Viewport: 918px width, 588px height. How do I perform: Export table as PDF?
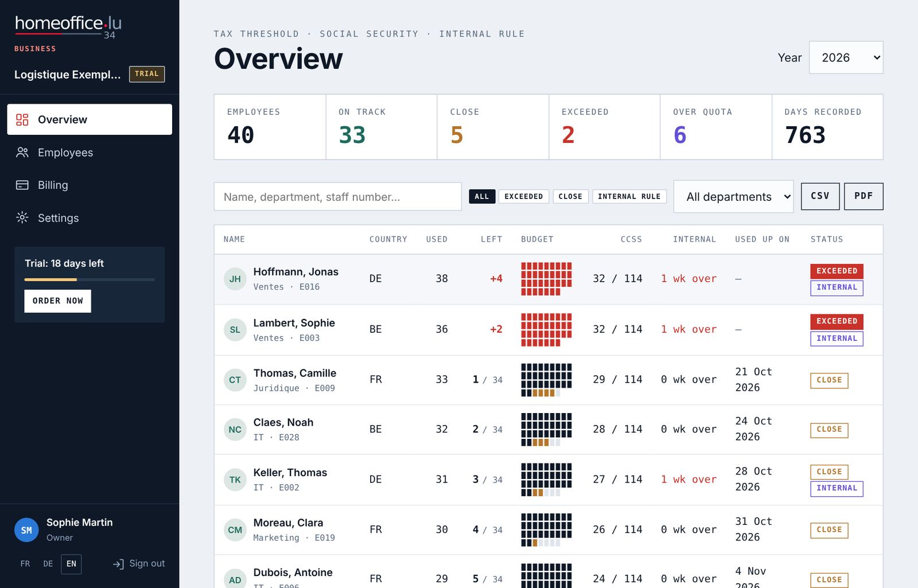[863, 196]
